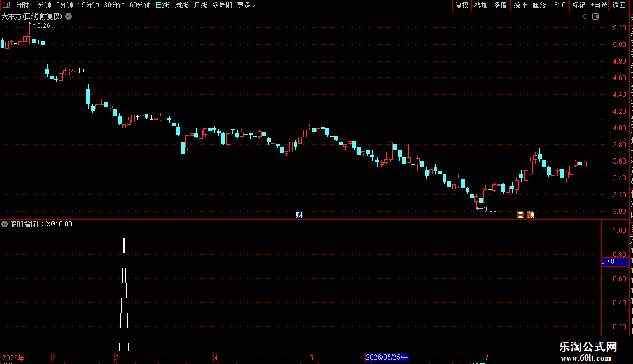Click the 2026年 label on the time axis

13,358
